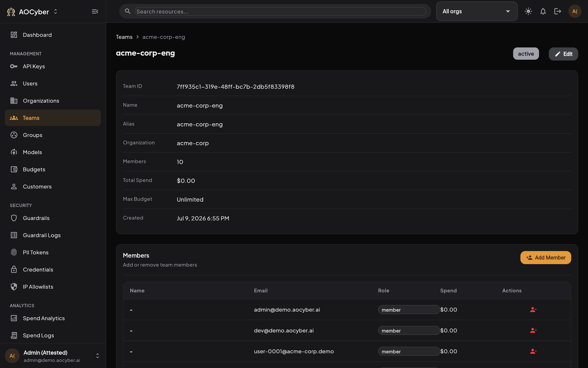Open the user avatar in top bar
The width and height of the screenshot is (588, 368).
[x=575, y=11]
